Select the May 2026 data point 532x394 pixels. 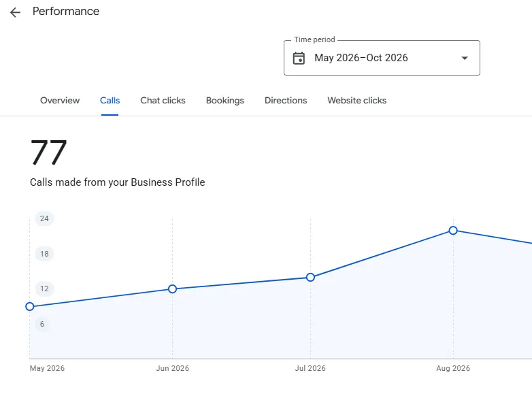[x=30, y=306]
